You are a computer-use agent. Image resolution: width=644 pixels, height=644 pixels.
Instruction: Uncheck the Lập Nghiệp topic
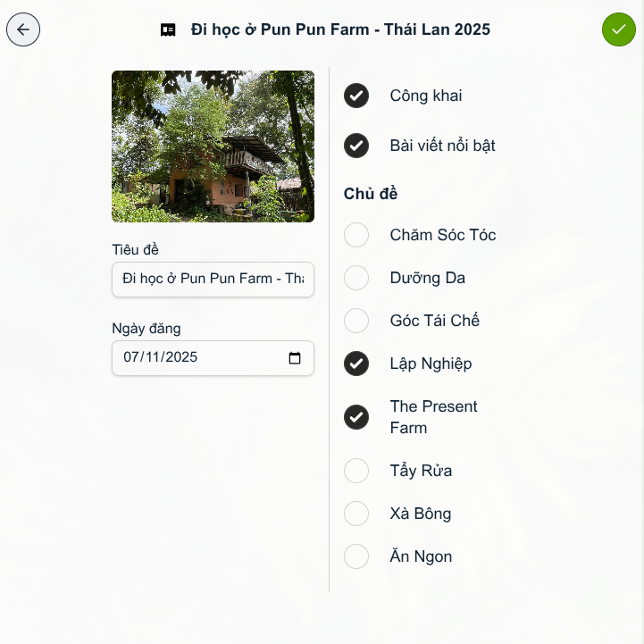tap(356, 364)
